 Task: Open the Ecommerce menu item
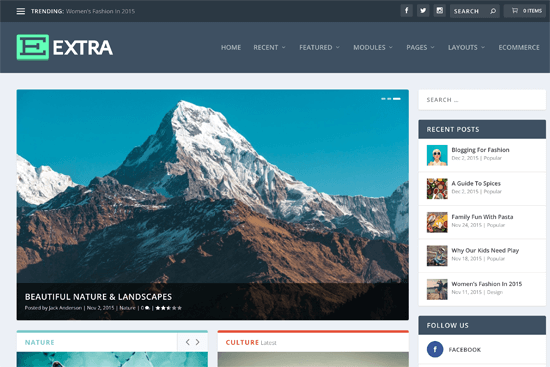click(519, 47)
